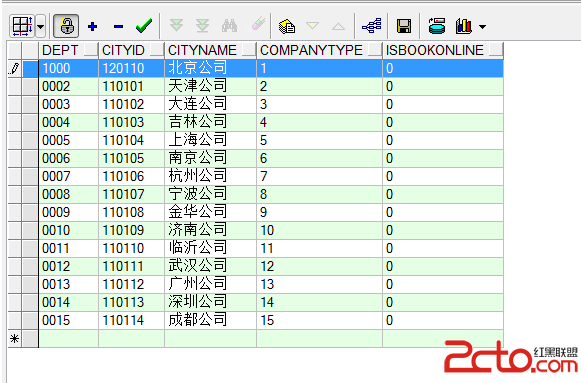Select the cell 广州公司

pyautogui.click(x=210, y=284)
